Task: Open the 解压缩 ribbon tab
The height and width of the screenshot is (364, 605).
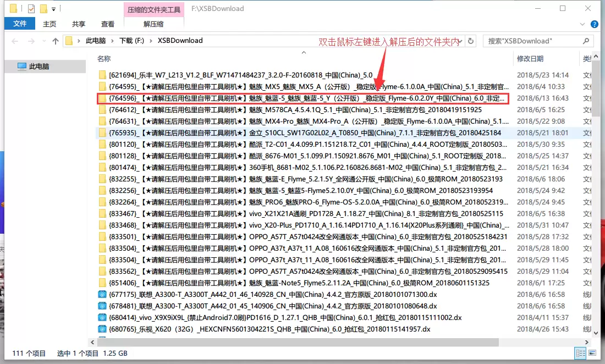Action: coord(153,24)
